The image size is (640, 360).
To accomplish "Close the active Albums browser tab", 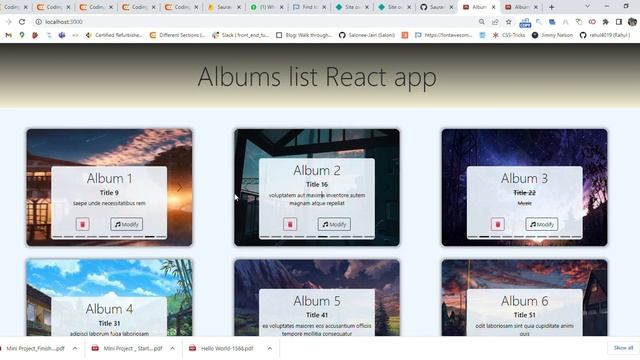I will coord(493,7).
